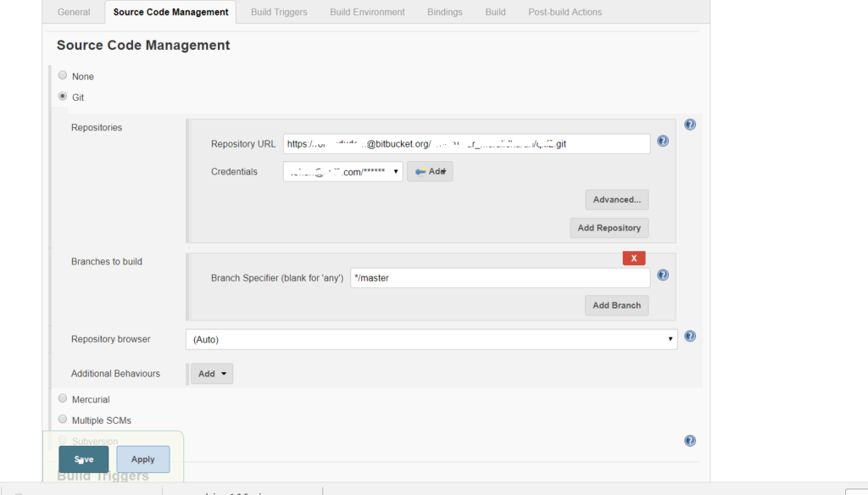868x495 pixels.
Task: Open help beside the Repositories section
Action: pos(689,124)
